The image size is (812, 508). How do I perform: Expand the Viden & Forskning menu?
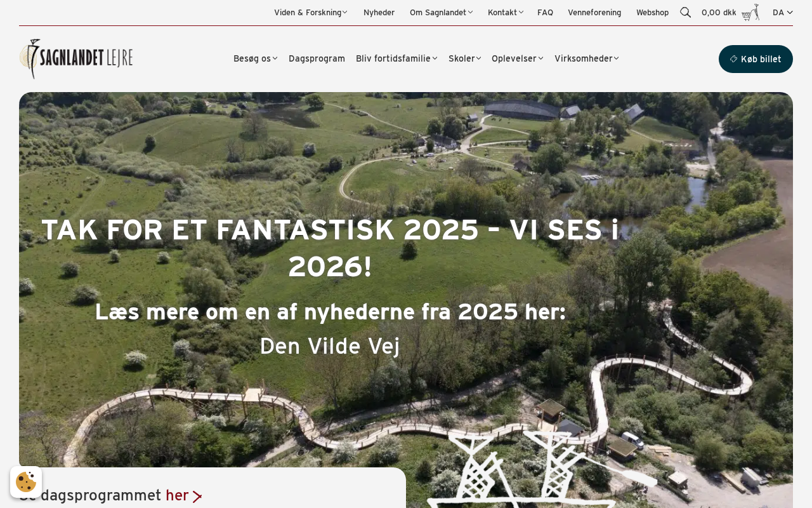click(x=311, y=12)
